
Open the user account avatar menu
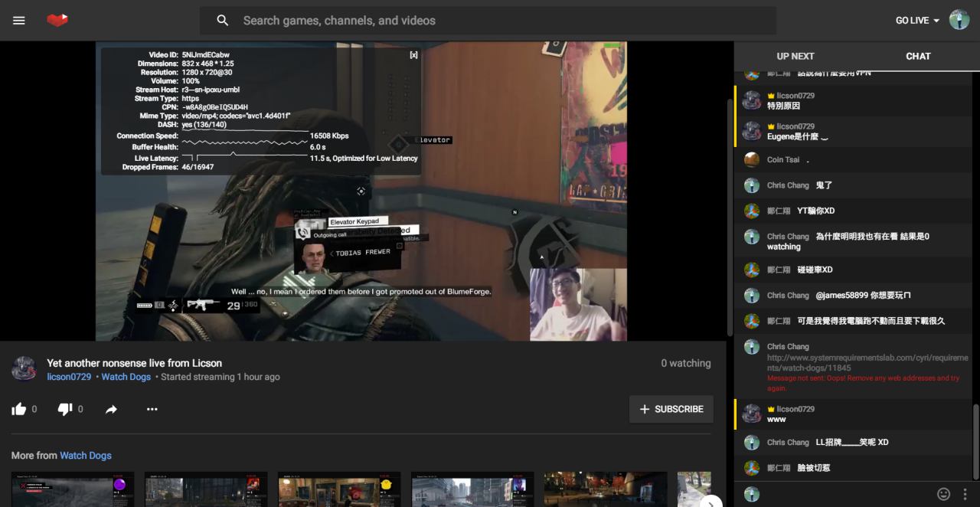point(959,20)
